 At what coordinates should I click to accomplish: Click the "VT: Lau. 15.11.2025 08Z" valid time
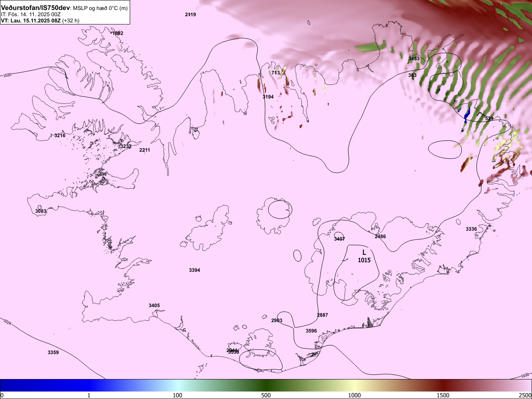point(31,20)
